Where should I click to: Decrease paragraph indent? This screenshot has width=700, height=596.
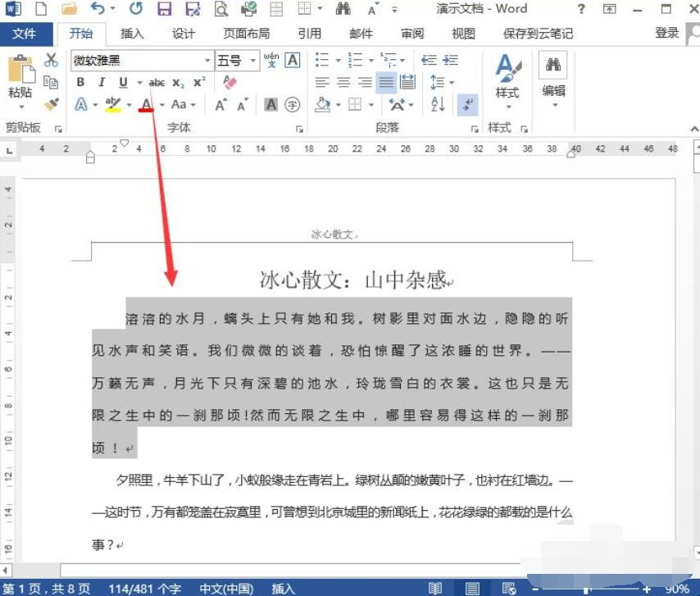[429, 60]
